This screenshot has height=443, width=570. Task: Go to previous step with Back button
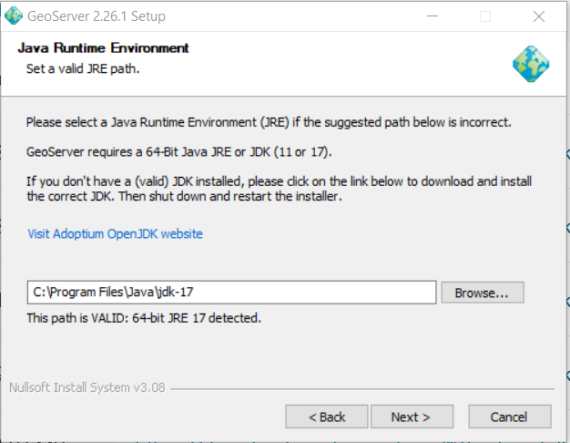click(x=326, y=417)
